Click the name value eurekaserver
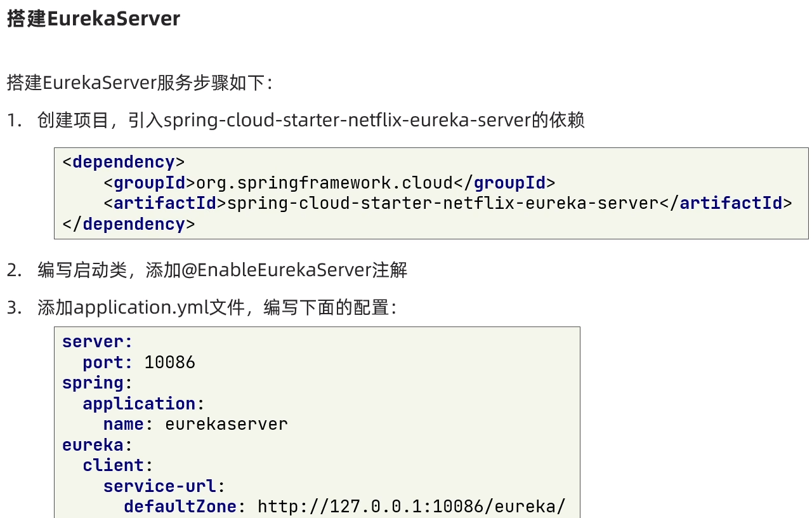The image size is (812, 518). 226,424
